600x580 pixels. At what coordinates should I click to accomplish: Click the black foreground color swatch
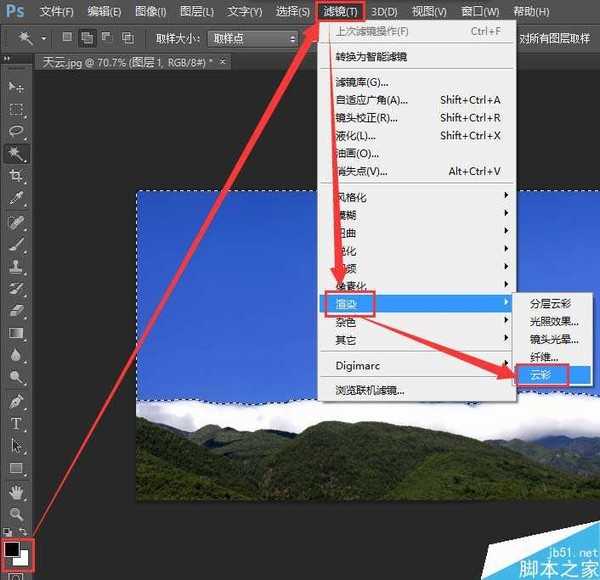click(x=12, y=548)
